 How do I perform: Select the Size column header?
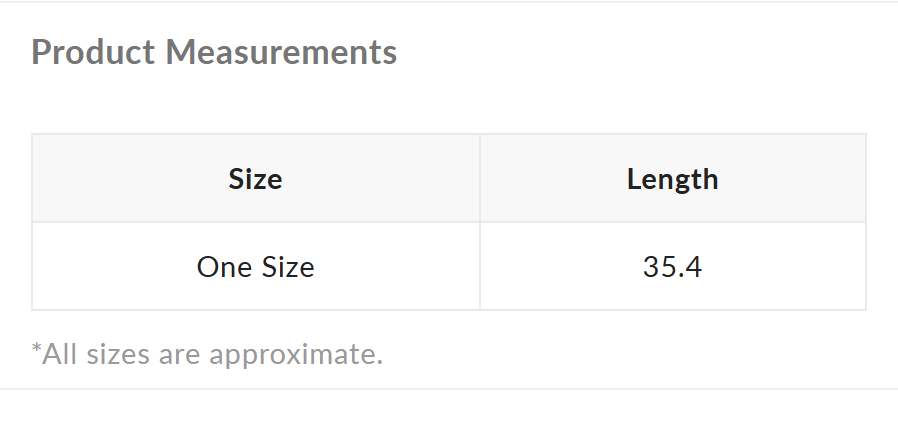click(x=255, y=179)
